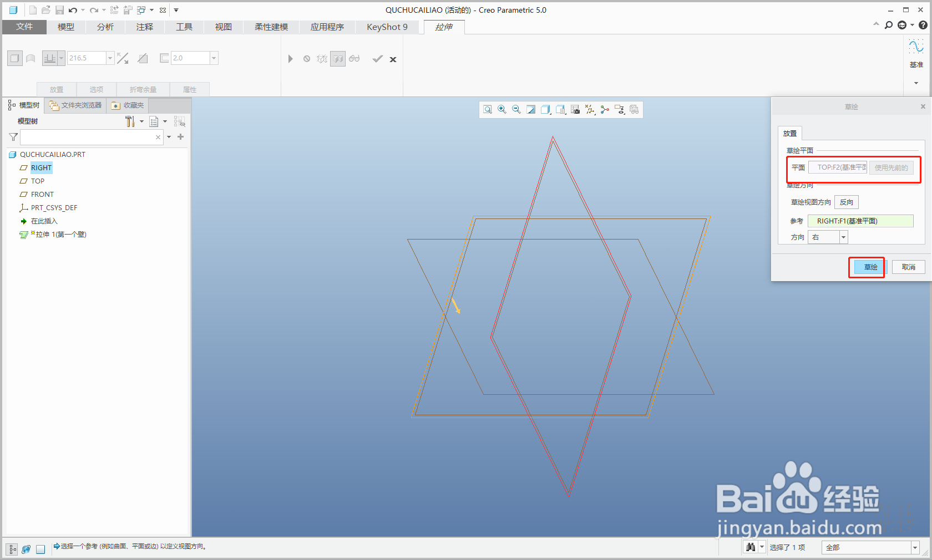
Task: Expand the tree settings dropdown arrow
Action: point(141,121)
